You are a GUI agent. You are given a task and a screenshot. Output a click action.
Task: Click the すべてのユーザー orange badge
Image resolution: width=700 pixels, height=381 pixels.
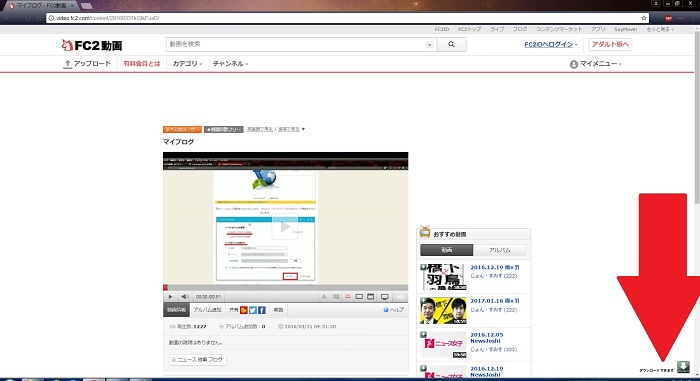tap(182, 129)
